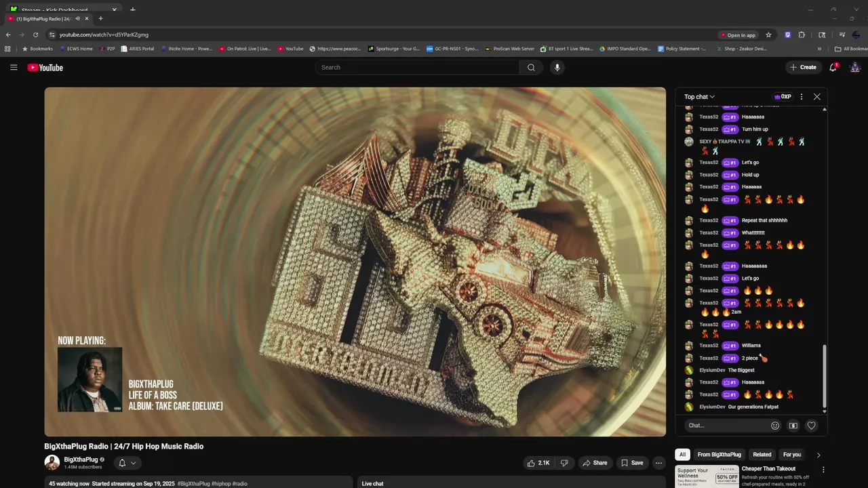Select the All filter chip
Viewport: 868px width, 488px height.
pyautogui.click(x=683, y=455)
